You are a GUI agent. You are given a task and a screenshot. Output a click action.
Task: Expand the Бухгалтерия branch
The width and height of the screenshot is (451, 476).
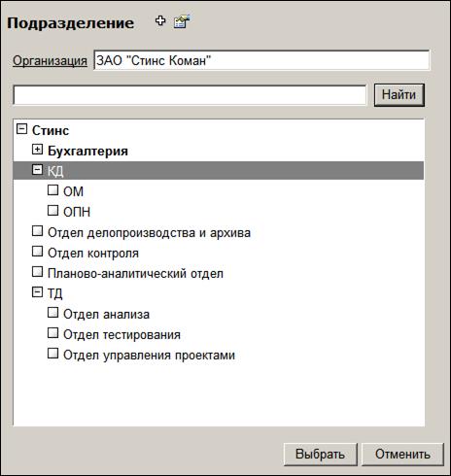point(37,150)
